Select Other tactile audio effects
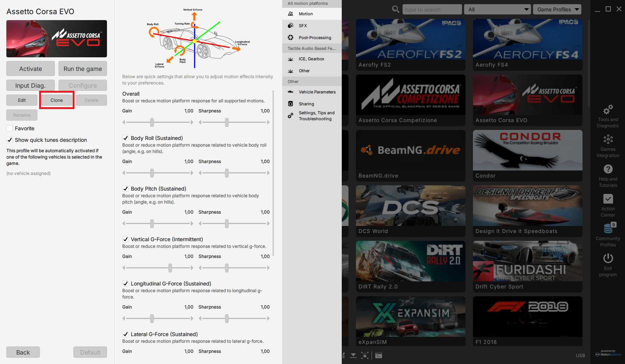Viewport: 625px width, 364px height. tap(312, 71)
